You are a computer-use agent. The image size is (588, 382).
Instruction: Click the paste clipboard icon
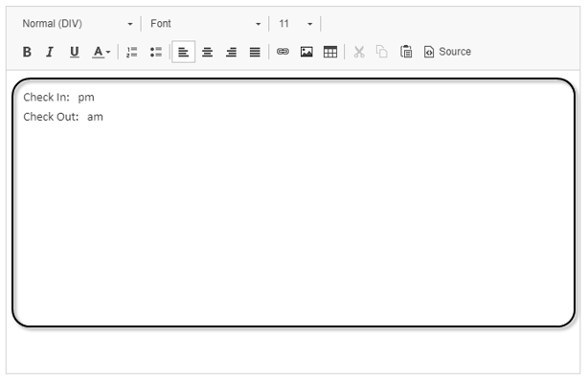click(406, 52)
